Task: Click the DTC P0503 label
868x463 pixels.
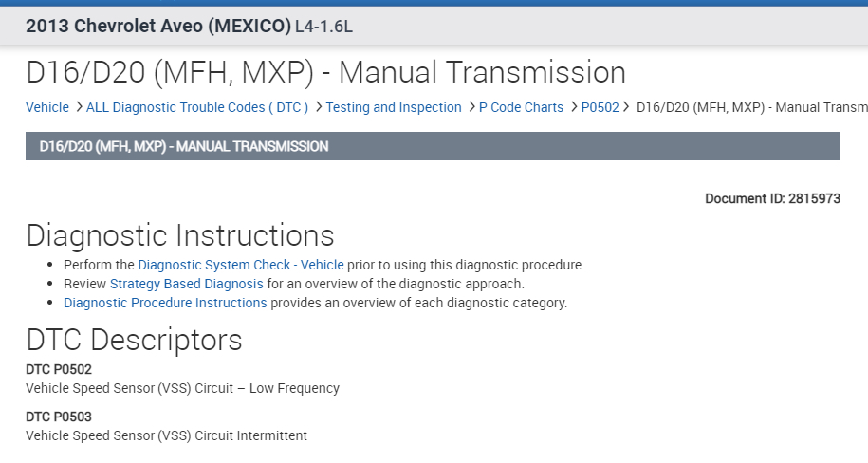Action: (x=59, y=417)
